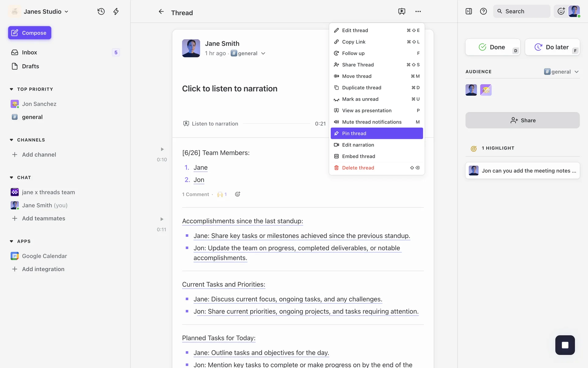Click the three-dots thread options icon
The width and height of the screenshot is (588, 368).
(418, 11)
